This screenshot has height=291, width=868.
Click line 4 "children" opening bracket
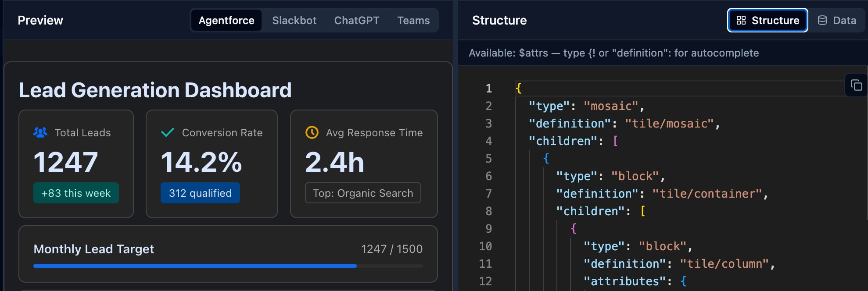[x=615, y=141]
